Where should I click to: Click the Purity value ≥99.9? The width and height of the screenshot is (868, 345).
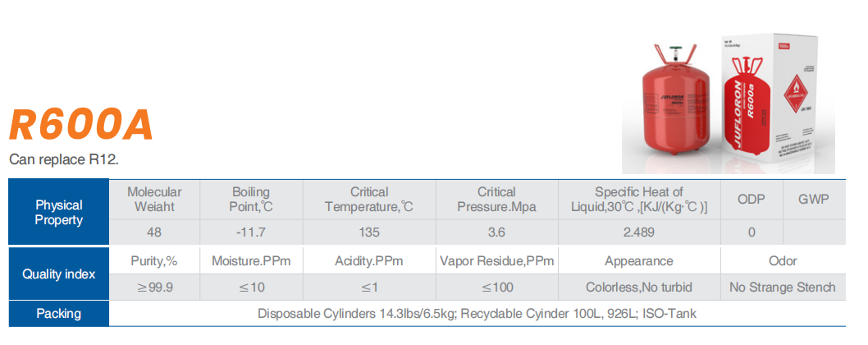pos(154,287)
